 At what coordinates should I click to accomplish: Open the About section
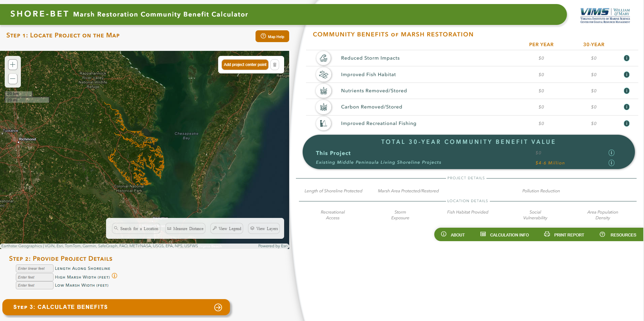click(x=453, y=234)
